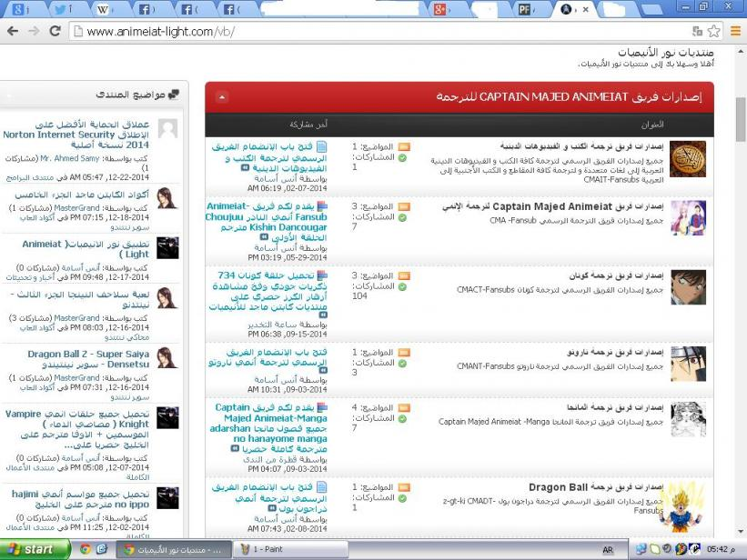Screen dimensions: 747x560
Task: Click avatar beside hajimi no ippo topic
Action: (x=167, y=497)
